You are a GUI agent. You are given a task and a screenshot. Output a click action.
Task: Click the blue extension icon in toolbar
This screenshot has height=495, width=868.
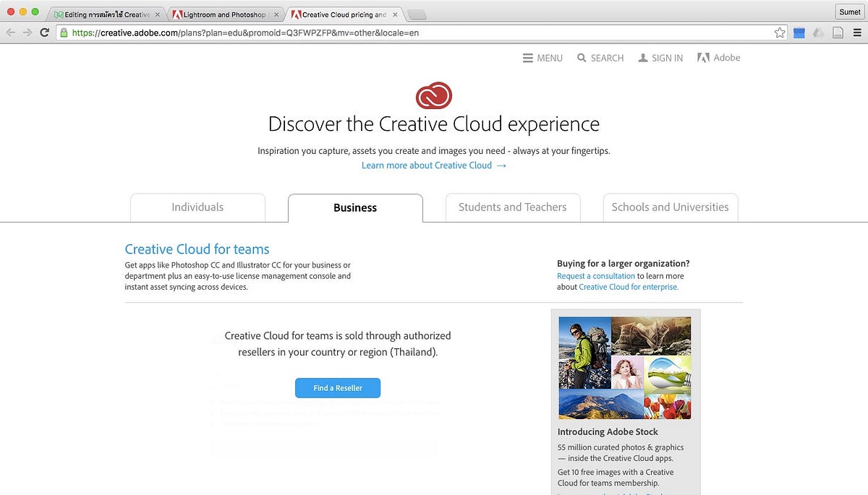[799, 33]
